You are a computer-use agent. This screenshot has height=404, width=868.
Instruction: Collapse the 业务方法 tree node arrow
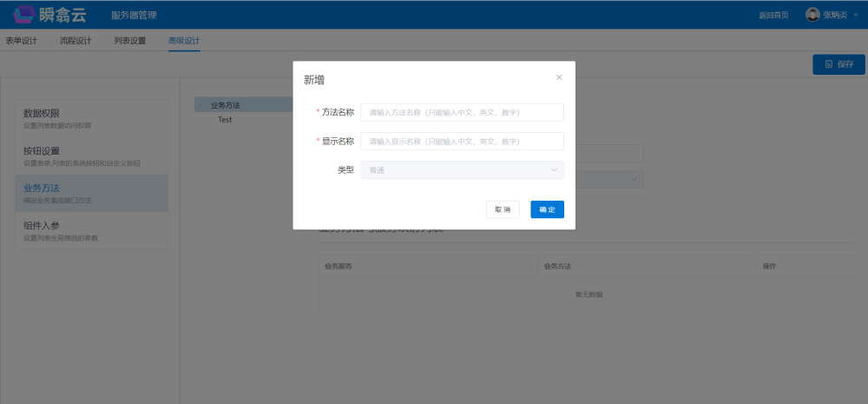pos(201,106)
